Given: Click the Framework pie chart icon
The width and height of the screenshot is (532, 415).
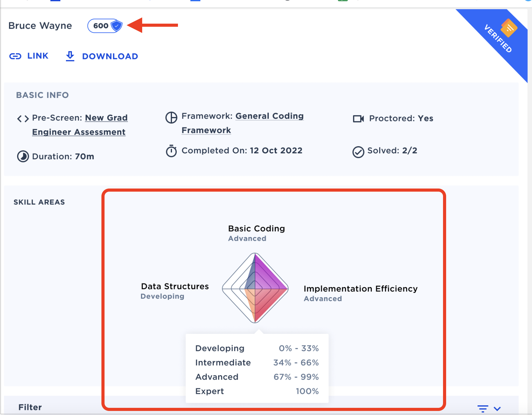Looking at the screenshot, I should point(171,118).
